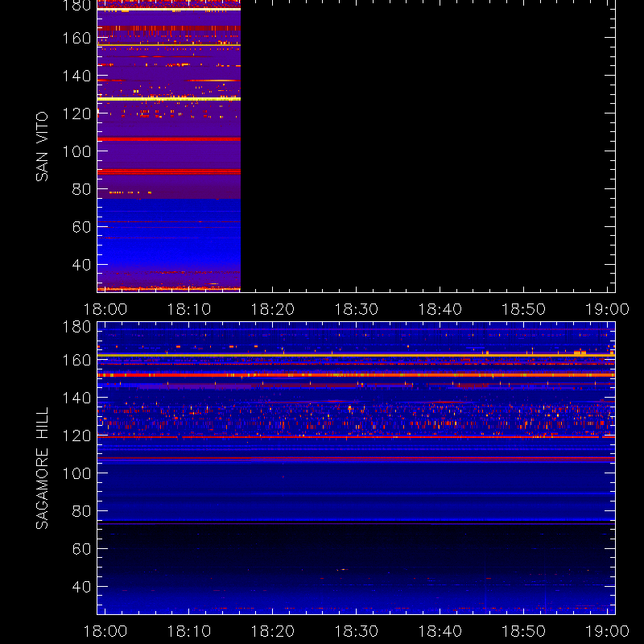Click the yellow band just below 130 in San Vito spectrogram
644x644 pixels.
tap(168, 99)
